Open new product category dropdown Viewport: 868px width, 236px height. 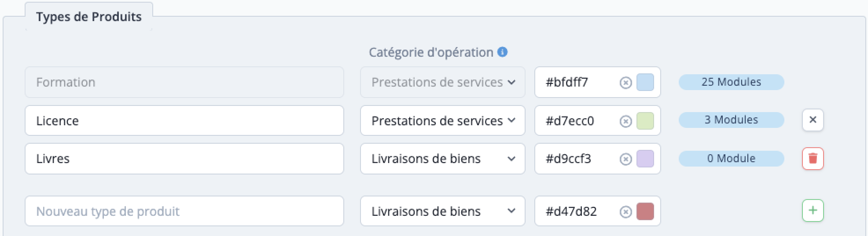pyautogui.click(x=442, y=211)
